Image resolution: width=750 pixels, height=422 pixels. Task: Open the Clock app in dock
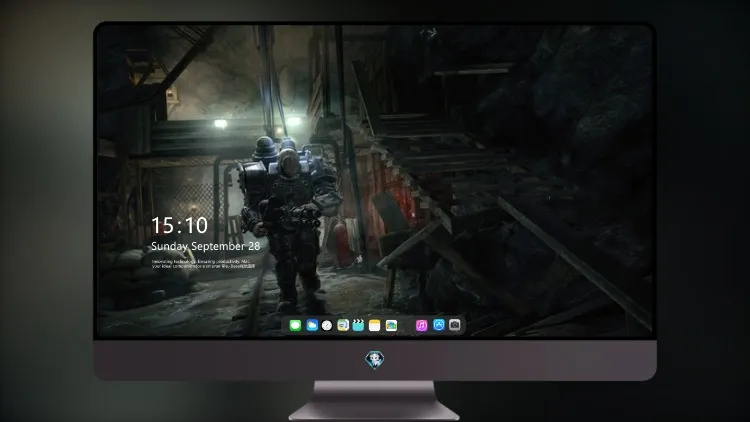(327, 325)
